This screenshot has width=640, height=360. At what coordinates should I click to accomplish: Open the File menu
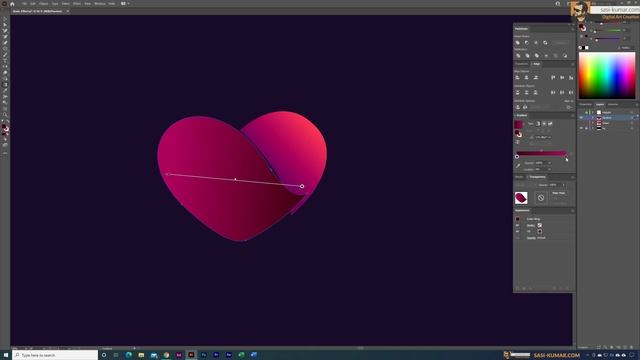24,4
